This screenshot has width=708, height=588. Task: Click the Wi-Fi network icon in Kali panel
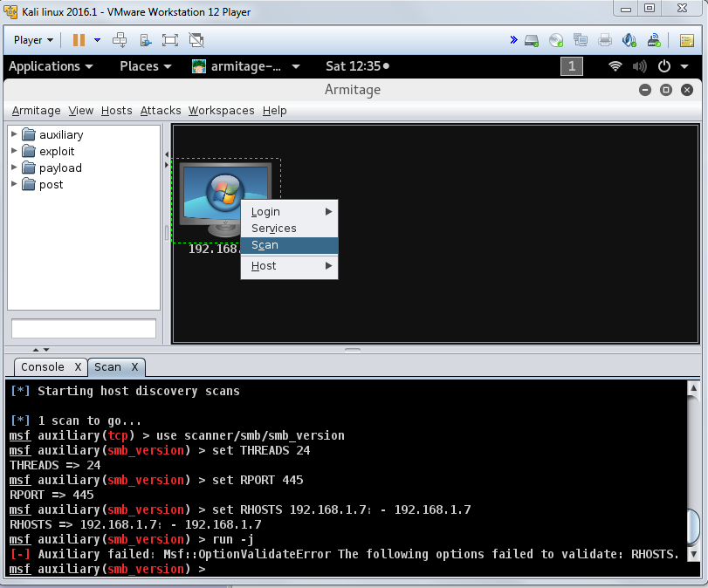point(615,66)
